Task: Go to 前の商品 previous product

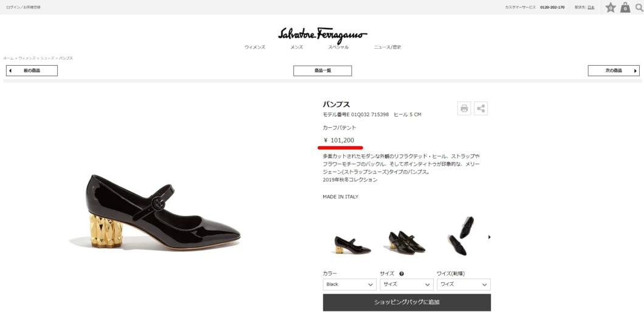Action: (x=32, y=71)
